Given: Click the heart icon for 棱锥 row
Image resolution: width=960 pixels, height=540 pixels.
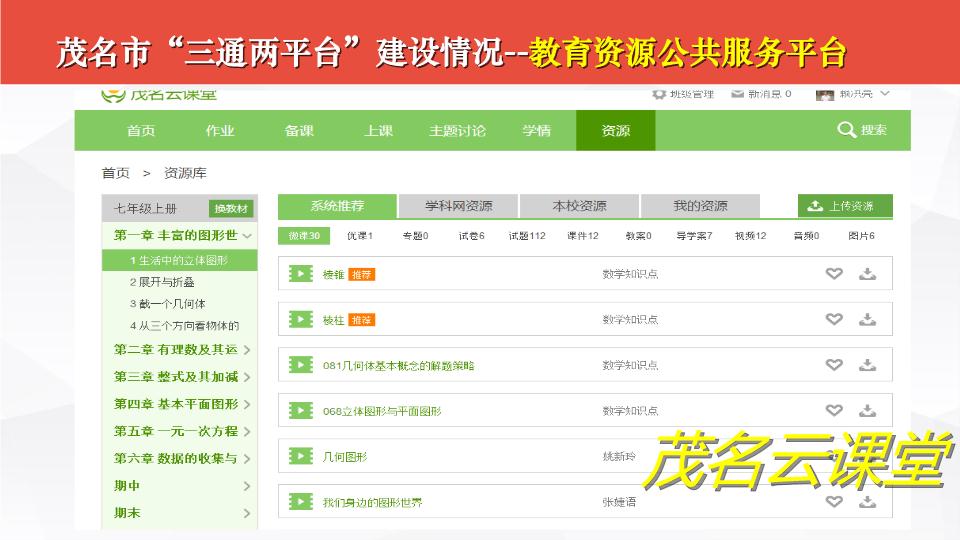Looking at the screenshot, I should [834, 274].
